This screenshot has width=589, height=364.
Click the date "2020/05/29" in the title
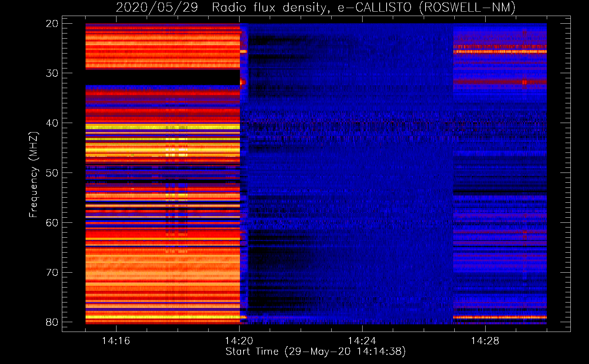[x=157, y=7]
